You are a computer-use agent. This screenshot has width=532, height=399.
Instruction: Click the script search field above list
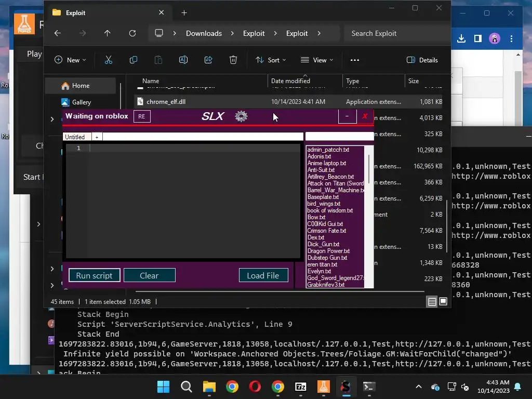tap(339, 137)
